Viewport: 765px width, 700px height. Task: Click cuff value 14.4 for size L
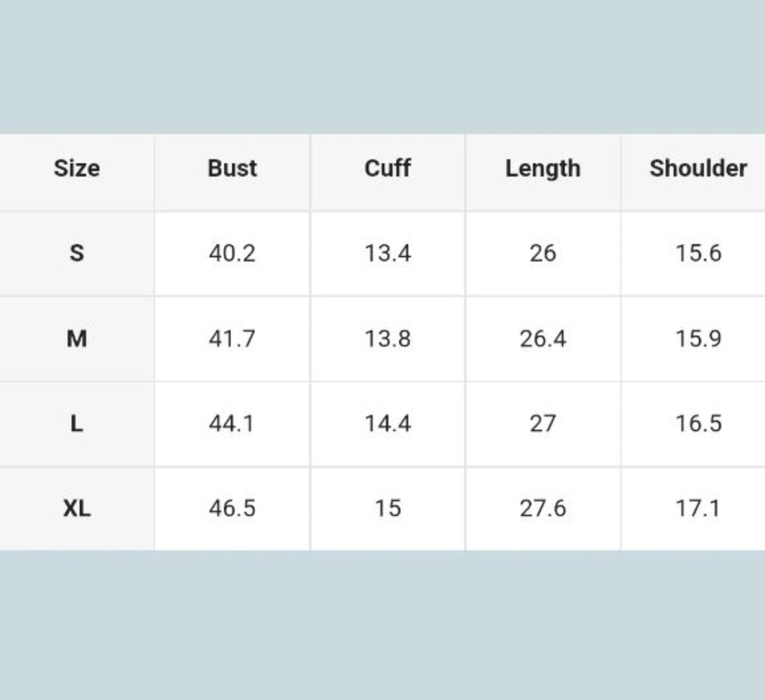point(387,424)
